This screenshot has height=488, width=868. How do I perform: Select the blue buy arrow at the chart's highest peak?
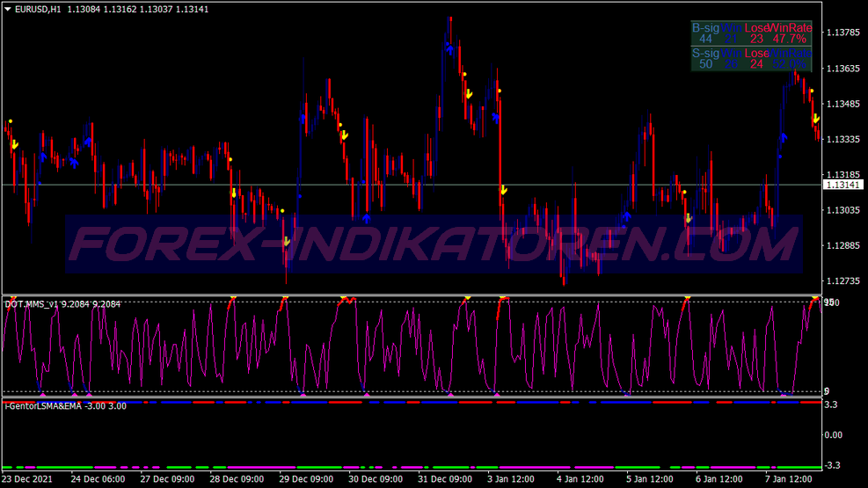450,49
